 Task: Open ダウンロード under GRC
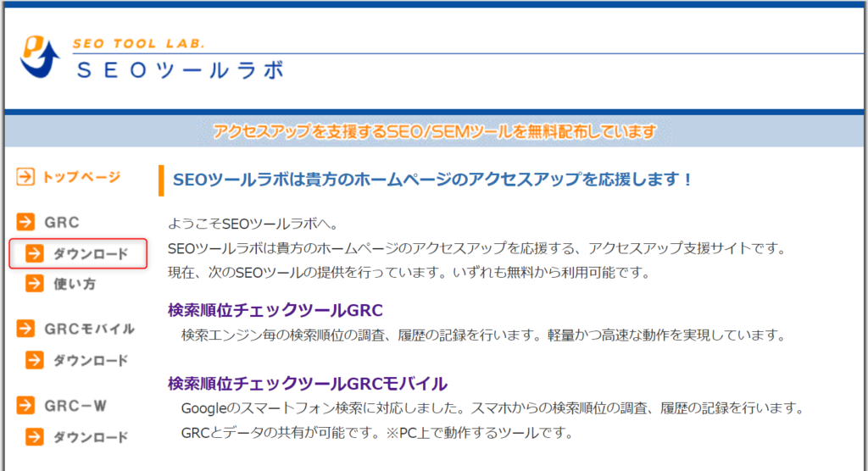click(91, 254)
